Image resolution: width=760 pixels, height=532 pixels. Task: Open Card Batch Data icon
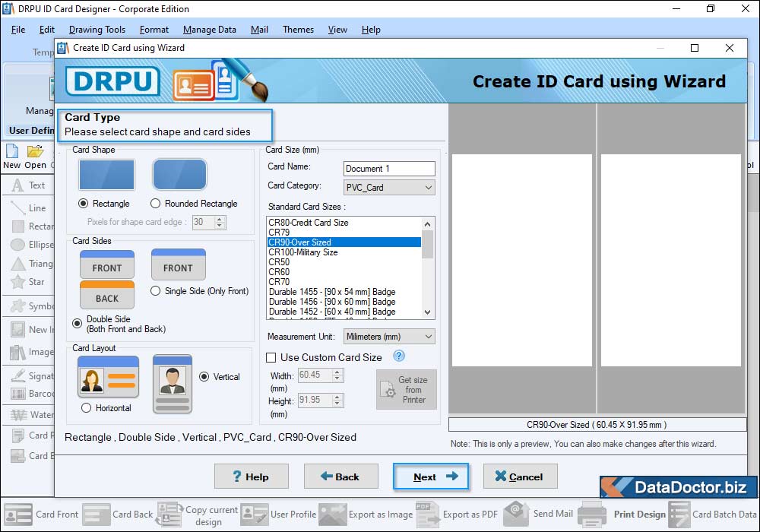coord(679,515)
